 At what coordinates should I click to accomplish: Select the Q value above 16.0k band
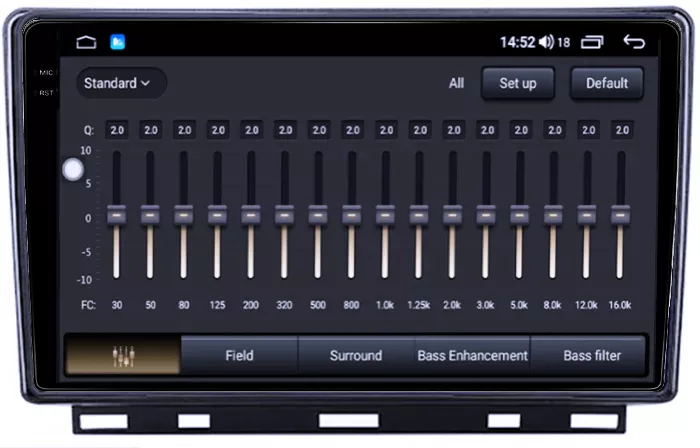tap(622, 130)
